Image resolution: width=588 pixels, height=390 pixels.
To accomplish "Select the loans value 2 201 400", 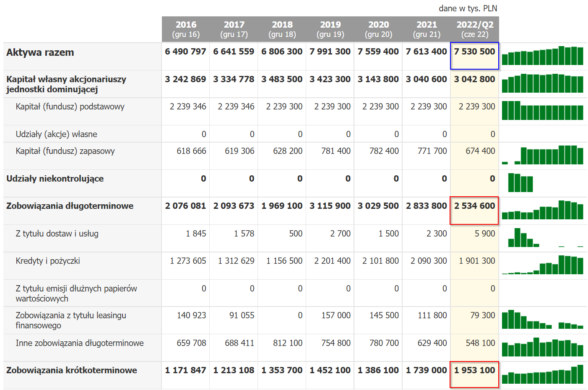I will pyautogui.click(x=333, y=261).
